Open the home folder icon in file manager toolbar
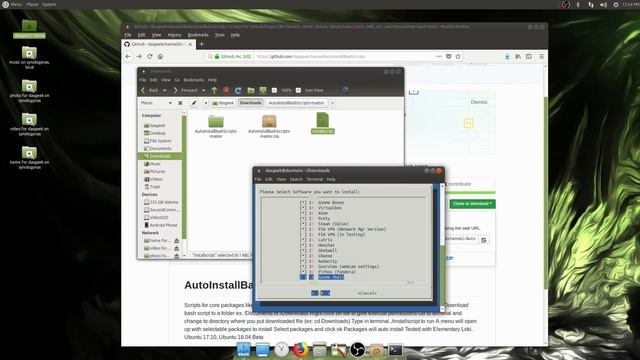 coord(251,90)
